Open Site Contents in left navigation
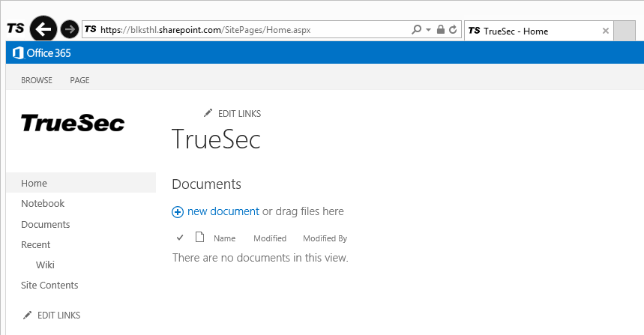The image size is (644, 335). pos(49,285)
